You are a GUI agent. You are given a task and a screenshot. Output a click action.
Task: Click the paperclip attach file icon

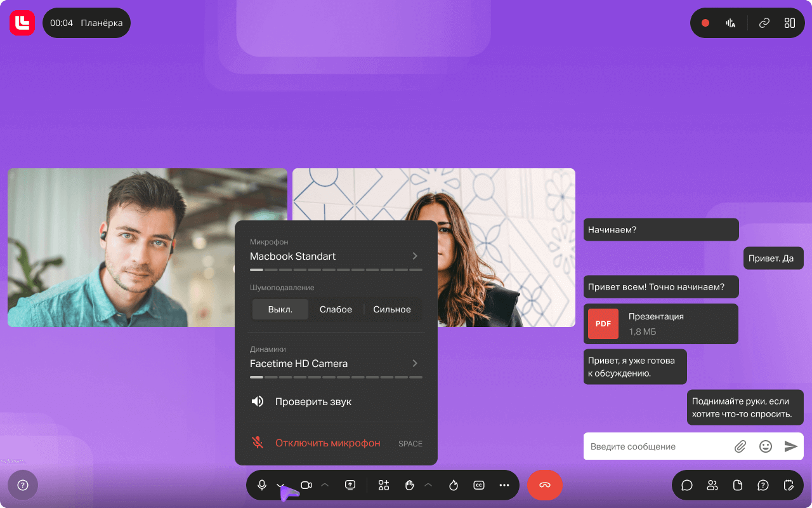(x=740, y=446)
